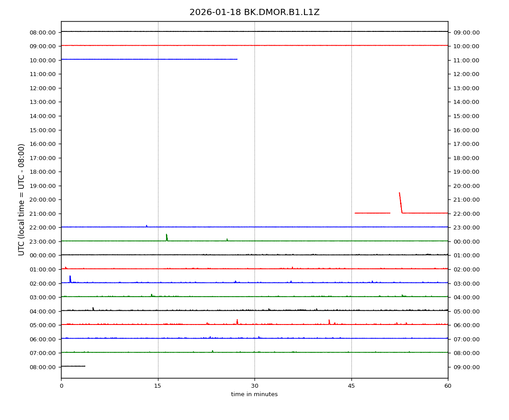
Task: Click the left-axis 21:00:00 time label
Action: [42, 214]
